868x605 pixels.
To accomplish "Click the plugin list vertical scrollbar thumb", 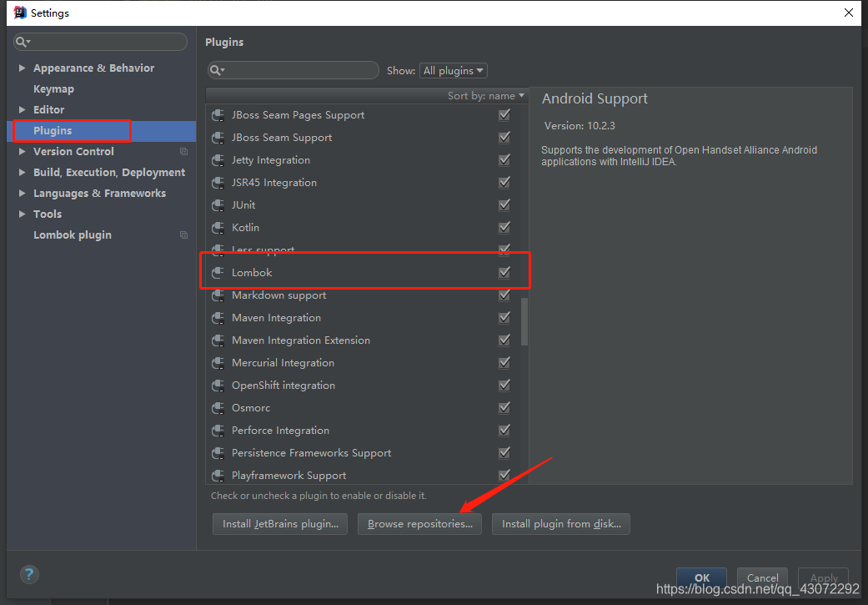I will tap(524, 322).
